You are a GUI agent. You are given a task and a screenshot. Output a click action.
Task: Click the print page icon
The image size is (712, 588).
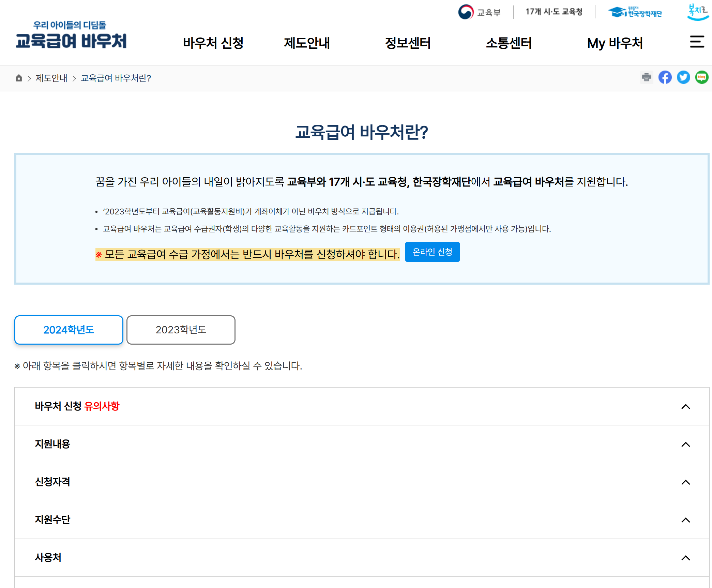coord(646,77)
